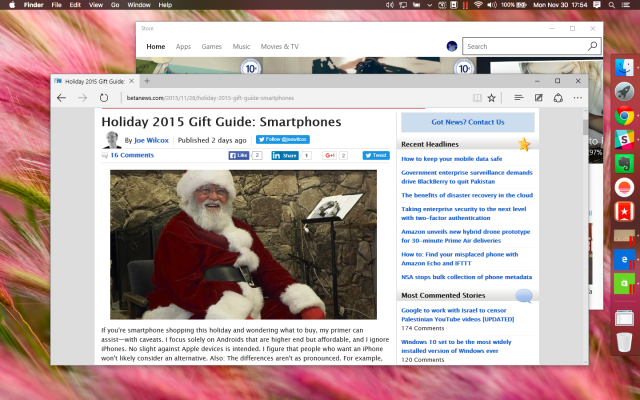This screenshot has height=400, width=640.
Task: Open Wi-Fi status in menu bar
Action: (478, 5)
